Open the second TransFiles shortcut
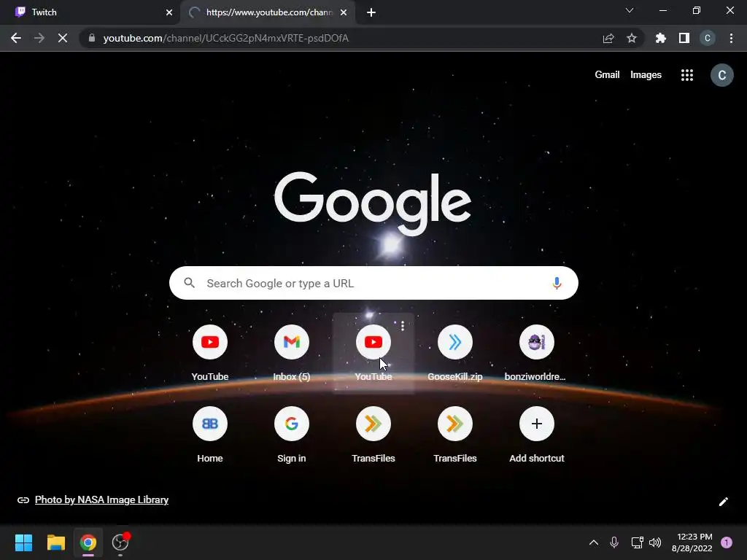Screen dimensions: 747x560 pyautogui.click(x=455, y=435)
